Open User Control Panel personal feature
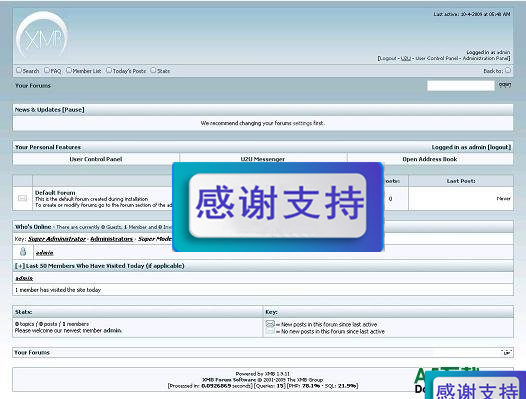Viewport: 526px width, 399px height. 96,159
